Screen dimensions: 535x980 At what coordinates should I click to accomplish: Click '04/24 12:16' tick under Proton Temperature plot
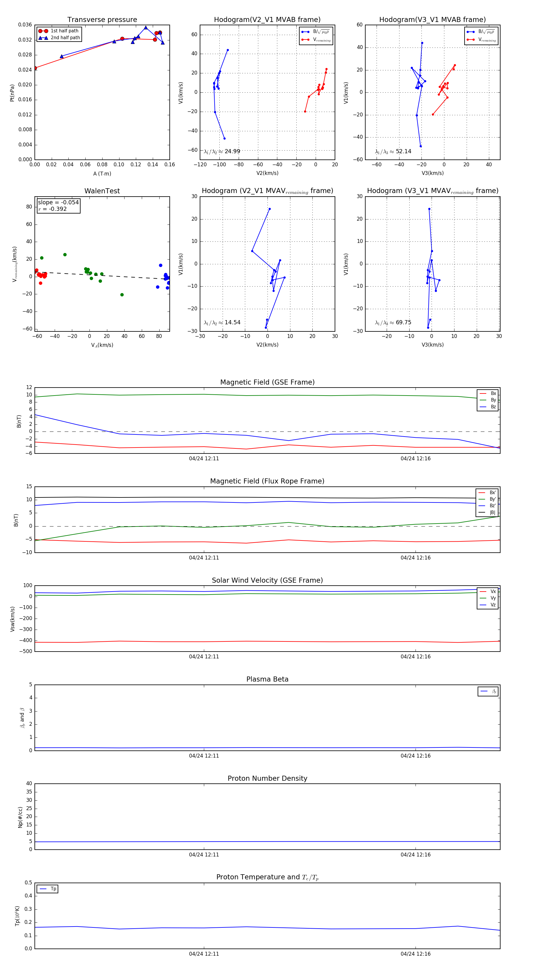[416, 954]
